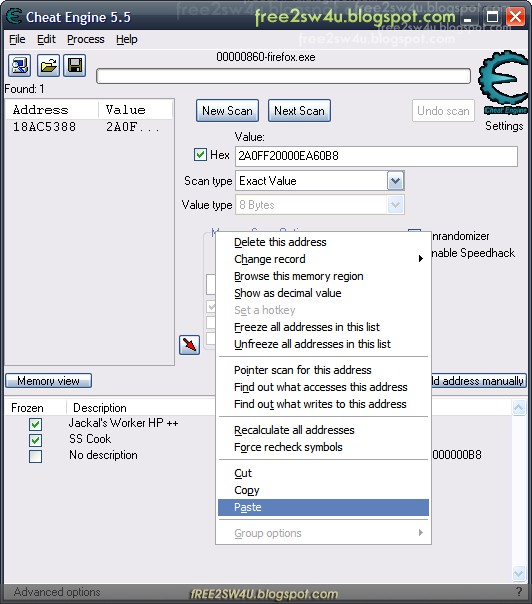Expand the Change record submenu
Screen dimensions: 532x604
click(324, 259)
